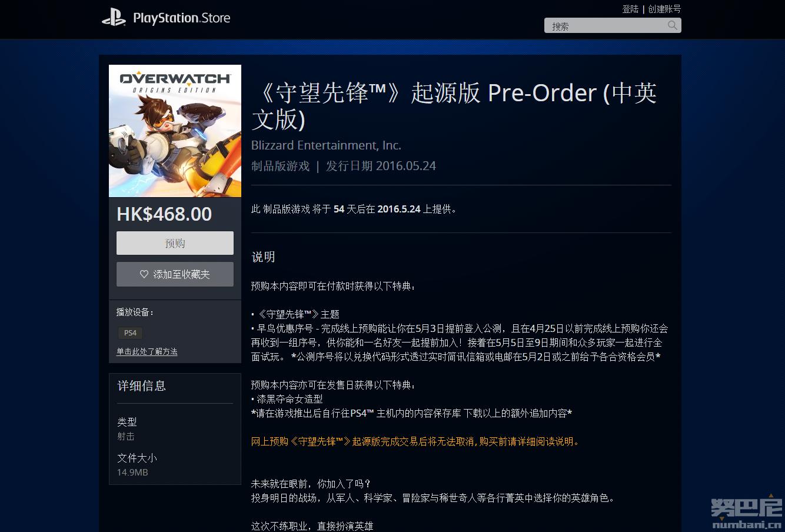The width and height of the screenshot is (785, 532).
Task: Open the 创建账号 create account link
Action: (x=664, y=9)
